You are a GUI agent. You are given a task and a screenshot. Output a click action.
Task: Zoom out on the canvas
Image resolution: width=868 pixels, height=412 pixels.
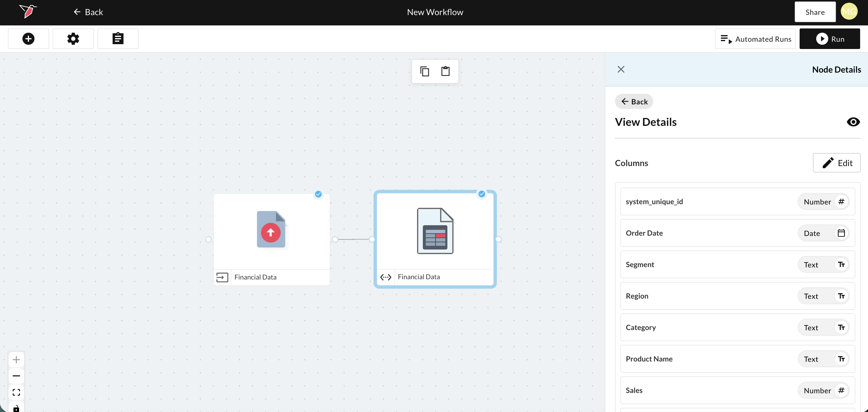[x=16, y=376]
